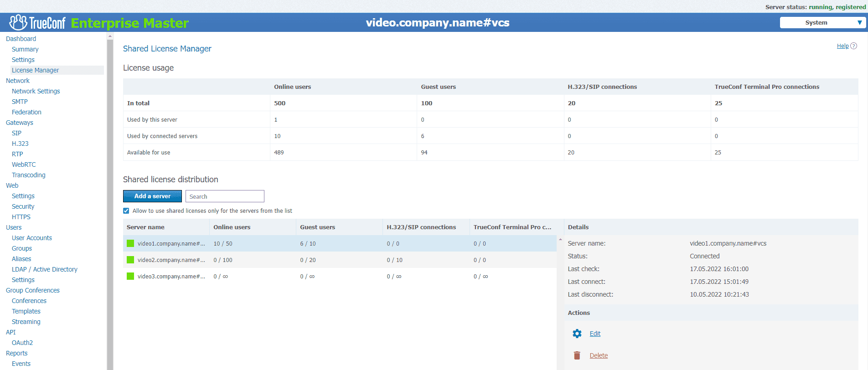The height and width of the screenshot is (370, 868).
Task: Click green status square for video2.company.name
Action: pos(130,260)
